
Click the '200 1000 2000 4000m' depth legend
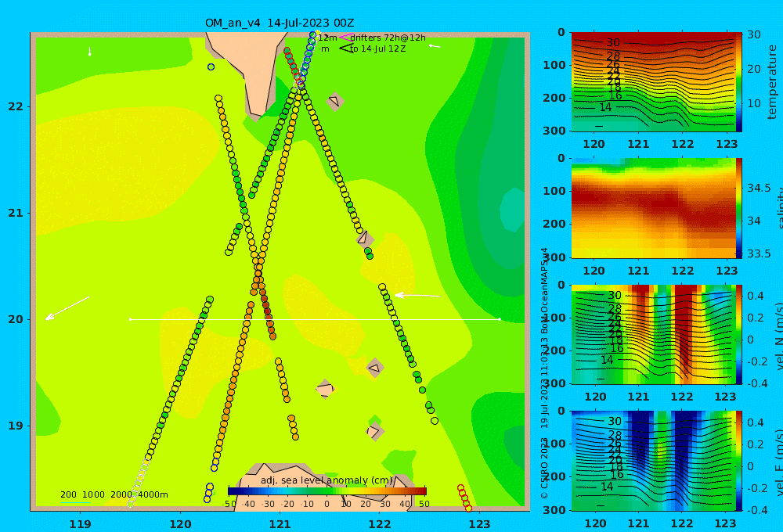tap(114, 494)
